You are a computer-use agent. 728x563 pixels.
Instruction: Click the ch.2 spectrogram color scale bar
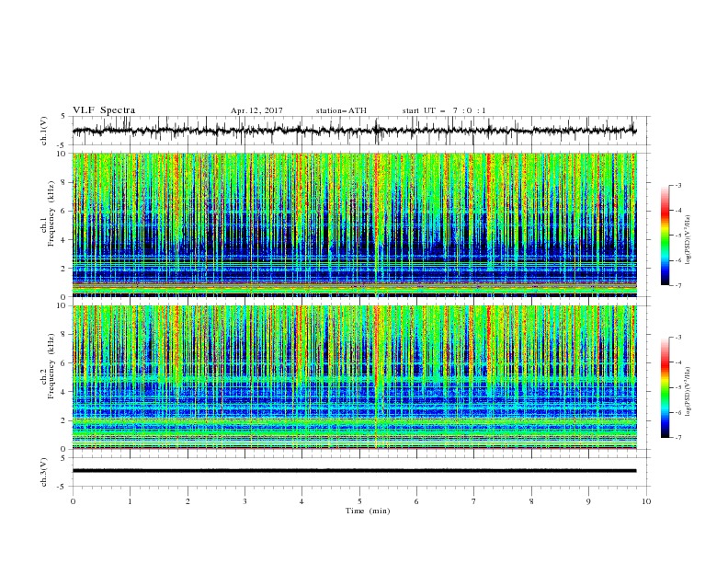[x=665, y=387]
